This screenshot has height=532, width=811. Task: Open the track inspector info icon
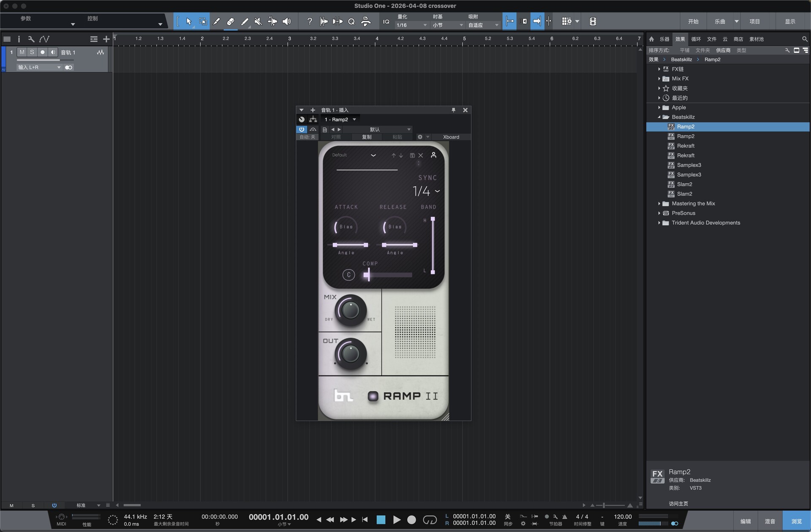pos(19,39)
